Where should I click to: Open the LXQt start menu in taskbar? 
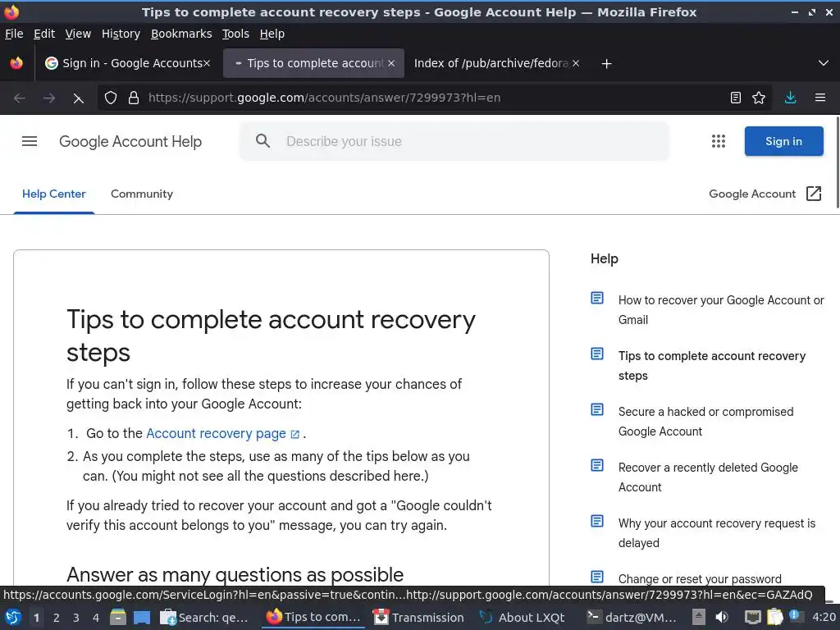13,617
